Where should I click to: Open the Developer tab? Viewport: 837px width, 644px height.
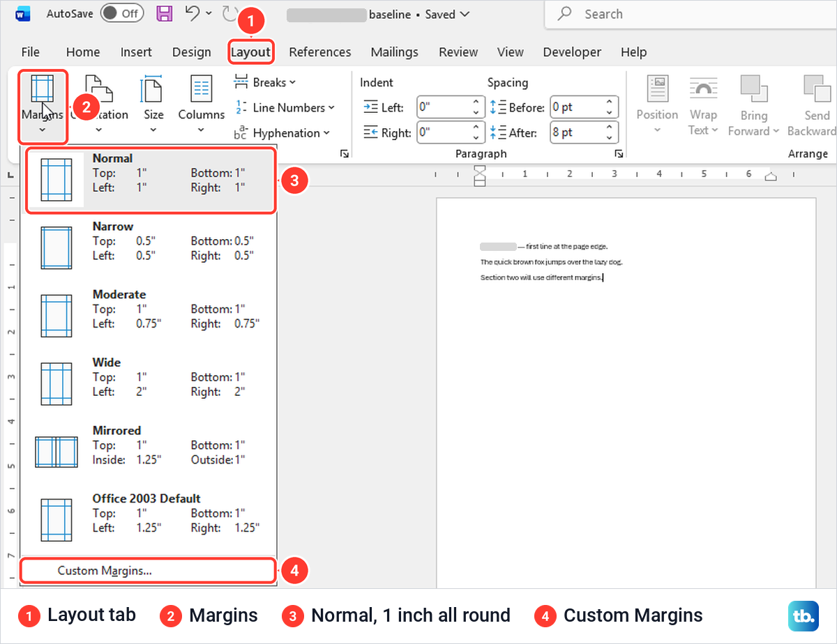[572, 52]
